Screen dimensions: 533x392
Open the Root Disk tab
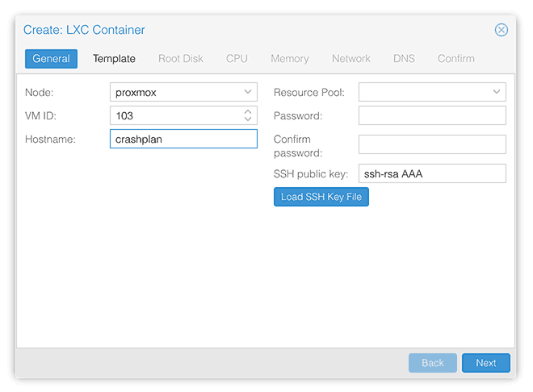pos(181,59)
